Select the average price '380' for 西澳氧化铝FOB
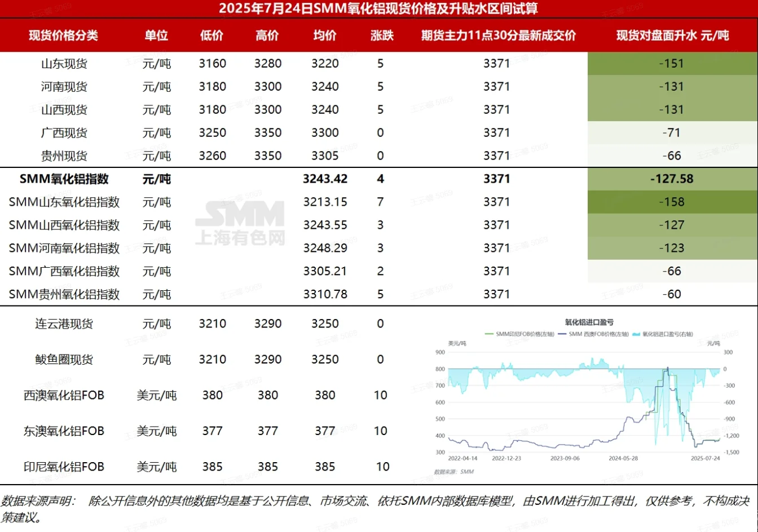 coord(325,396)
